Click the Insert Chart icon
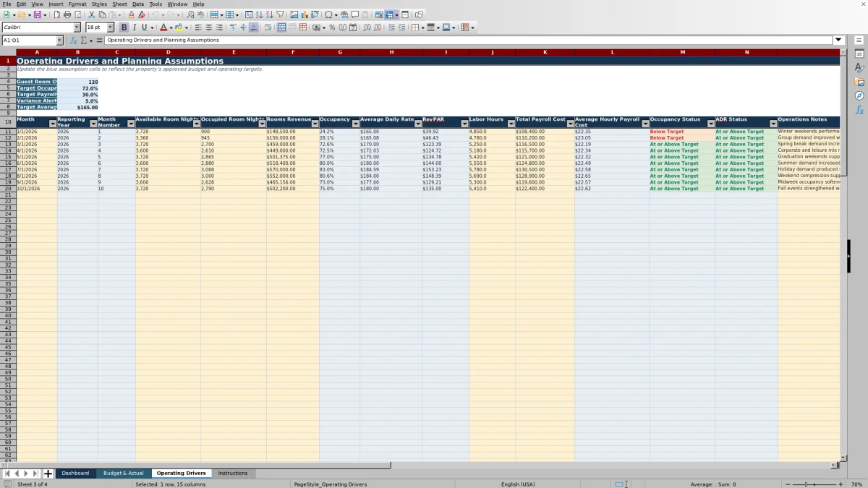The height and width of the screenshot is (488, 868). (305, 14)
